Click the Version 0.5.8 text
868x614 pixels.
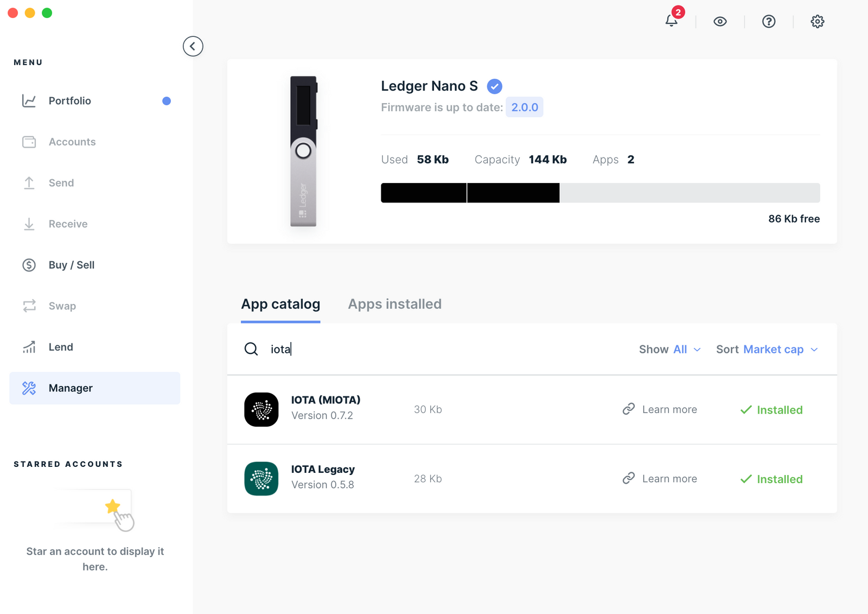pyautogui.click(x=323, y=485)
